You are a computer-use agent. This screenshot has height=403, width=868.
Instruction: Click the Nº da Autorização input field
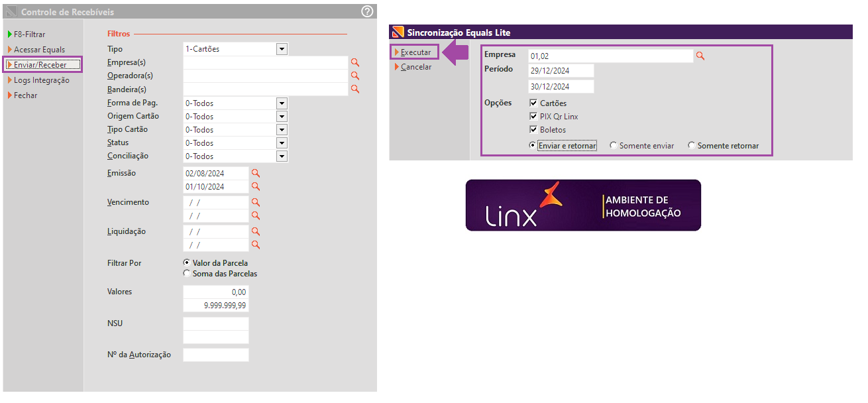[x=216, y=355]
